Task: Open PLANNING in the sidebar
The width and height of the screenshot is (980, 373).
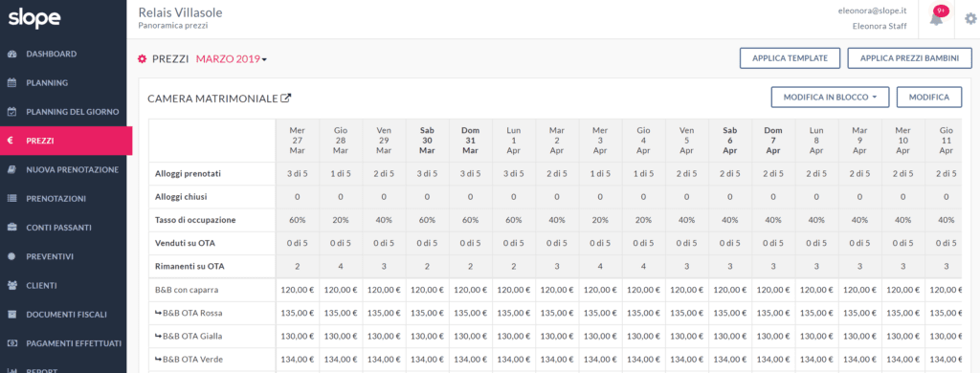Action: pos(47,83)
